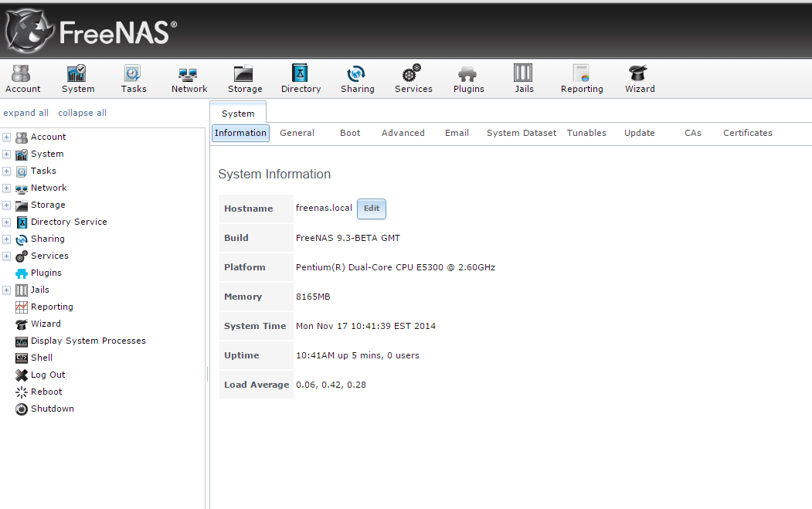Click the Reboot spinner icon

pyautogui.click(x=21, y=392)
